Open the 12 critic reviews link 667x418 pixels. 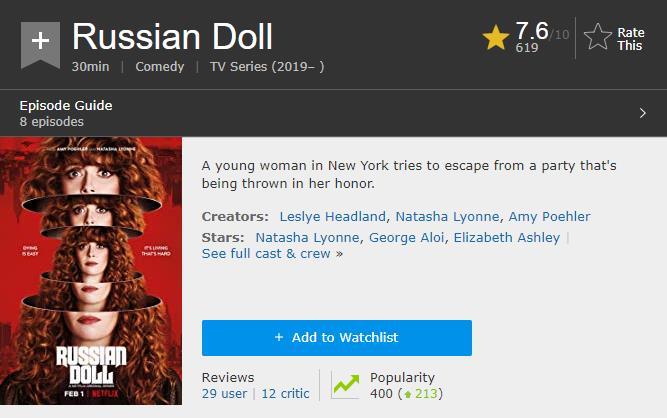(x=285, y=394)
